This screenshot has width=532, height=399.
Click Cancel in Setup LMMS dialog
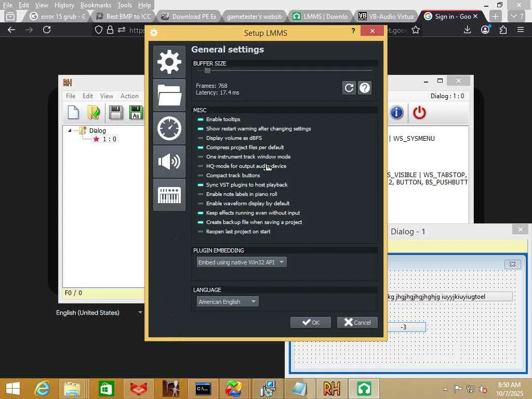pyautogui.click(x=357, y=322)
